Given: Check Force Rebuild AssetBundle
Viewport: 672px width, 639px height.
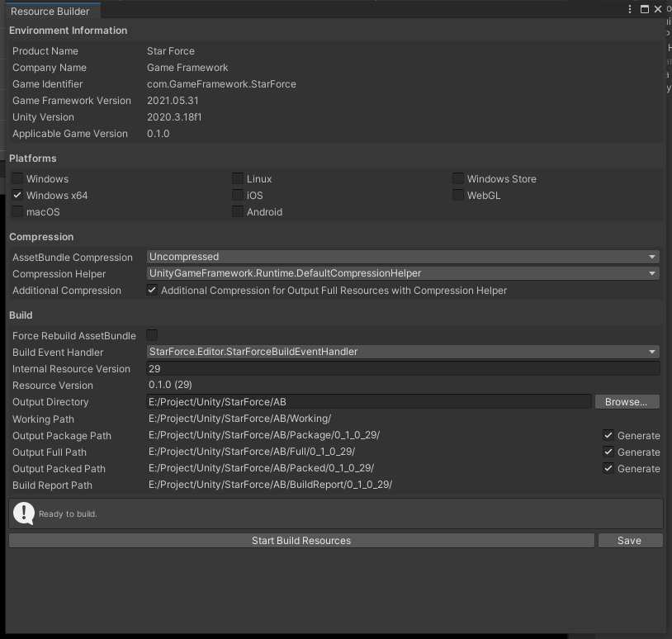Looking at the screenshot, I should tap(152, 335).
